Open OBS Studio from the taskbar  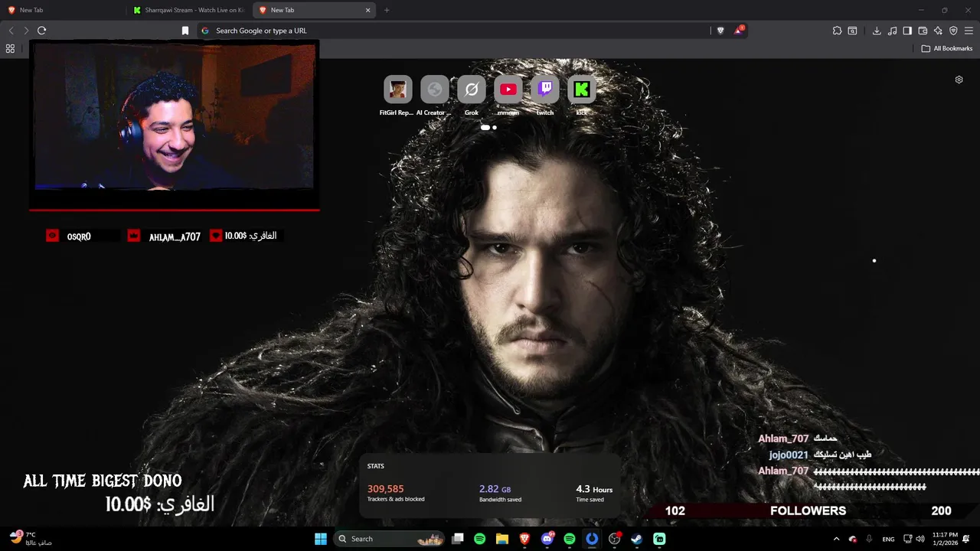pos(614,539)
